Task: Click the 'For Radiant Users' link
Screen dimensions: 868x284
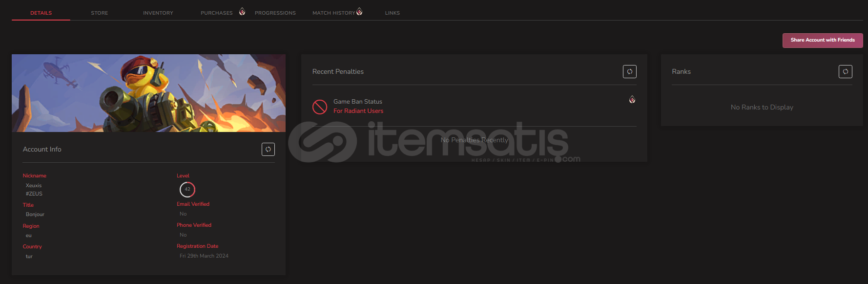Action: (358, 111)
